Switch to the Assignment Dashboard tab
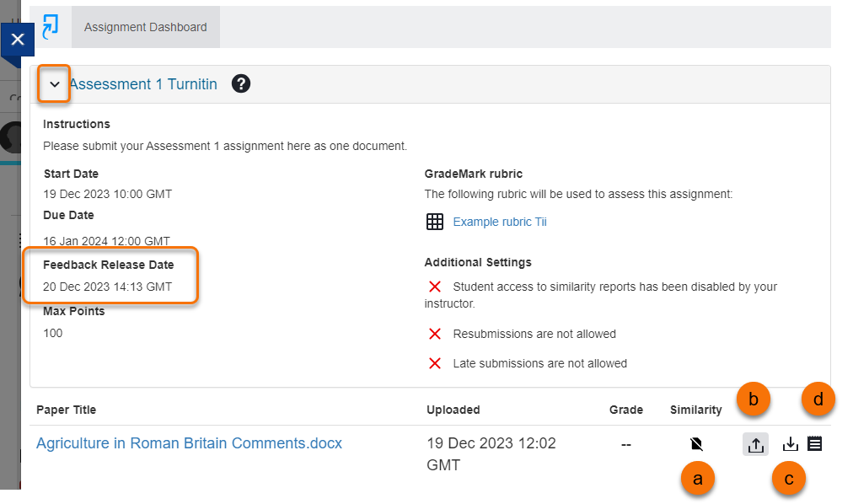 tap(145, 27)
